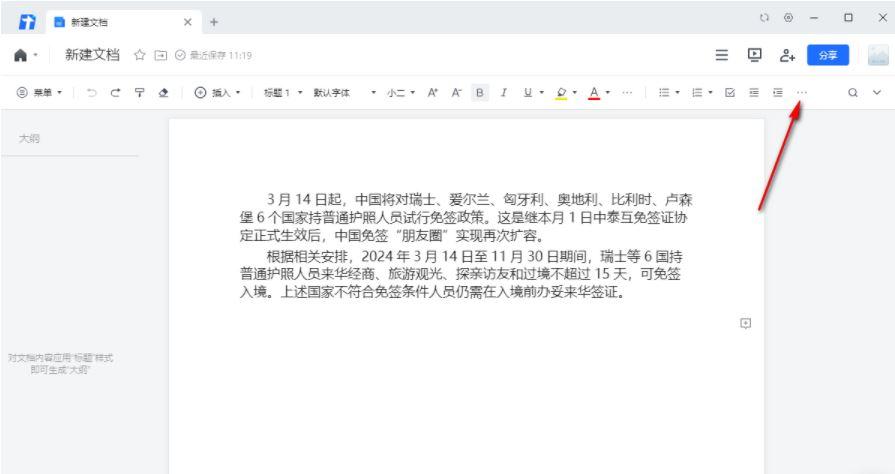Toggle bold formatting with B button
The width and height of the screenshot is (895, 474).
pyautogui.click(x=480, y=93)
